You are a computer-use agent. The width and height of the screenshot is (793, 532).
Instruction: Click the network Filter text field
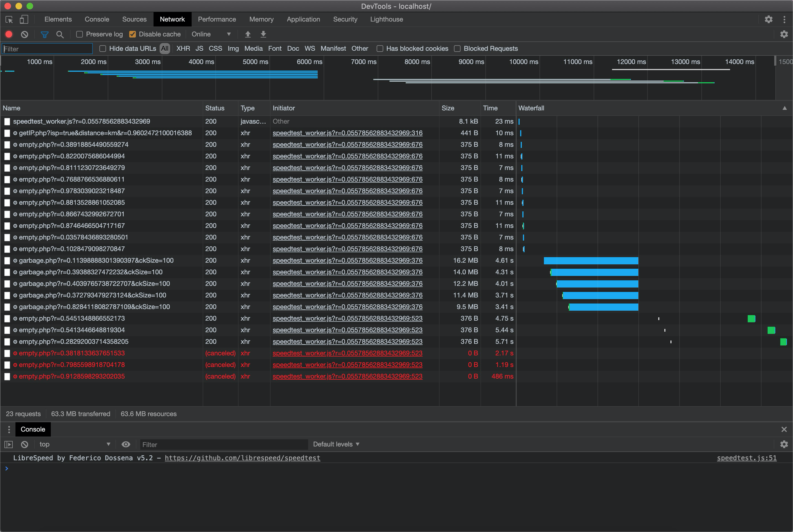click(47, 49)
